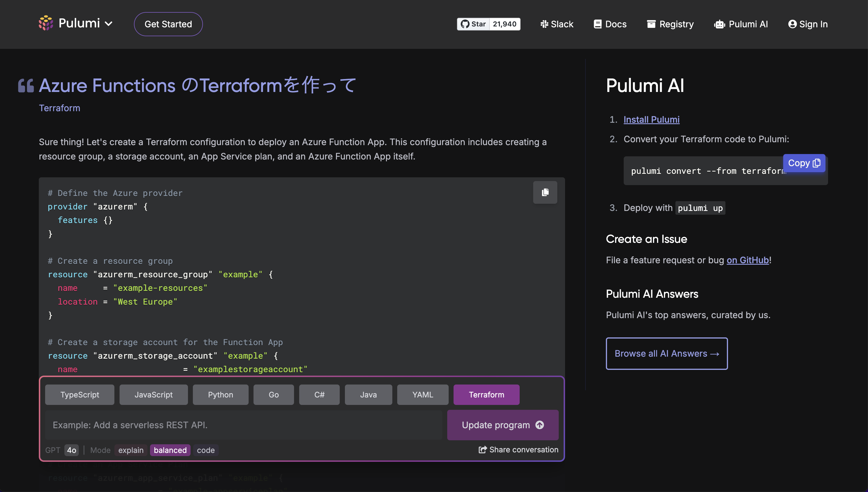Image resolution: width=868 pixels, height=492 pixels.
Task: Click the Terraform tag link under title
Action: tap(59, 108)
